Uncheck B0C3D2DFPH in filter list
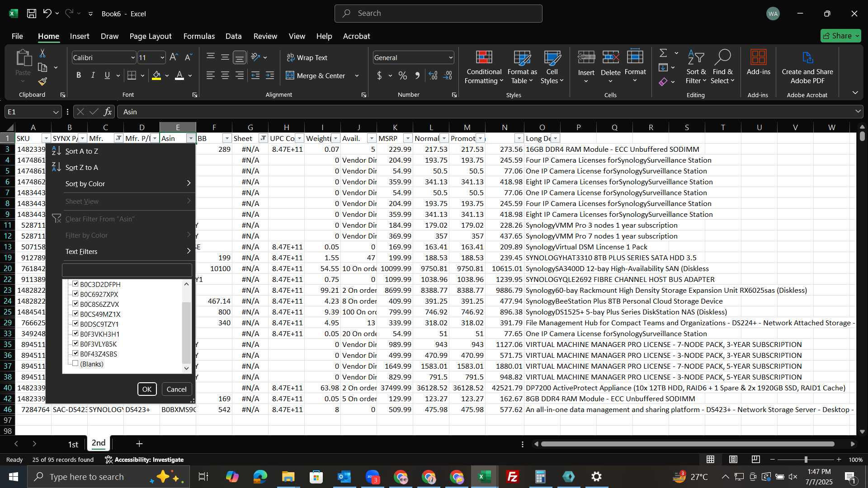Viewport: 868px width, 488px height. (75, 284)
